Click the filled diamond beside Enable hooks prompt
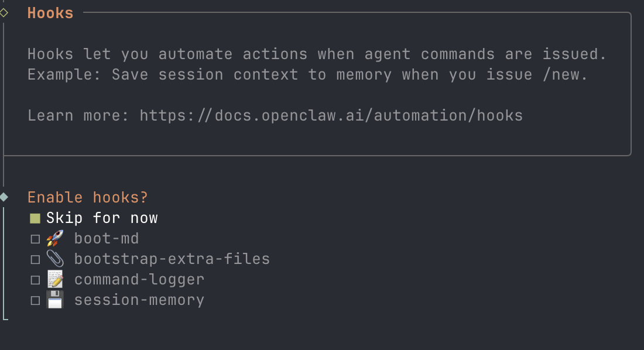 [5, 197]
